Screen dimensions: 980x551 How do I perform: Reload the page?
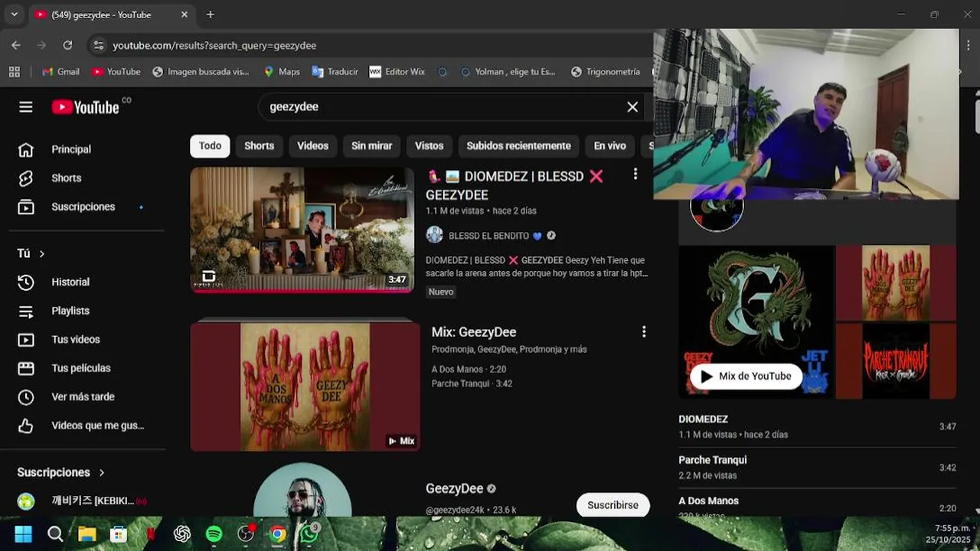(x=67, y=45)
